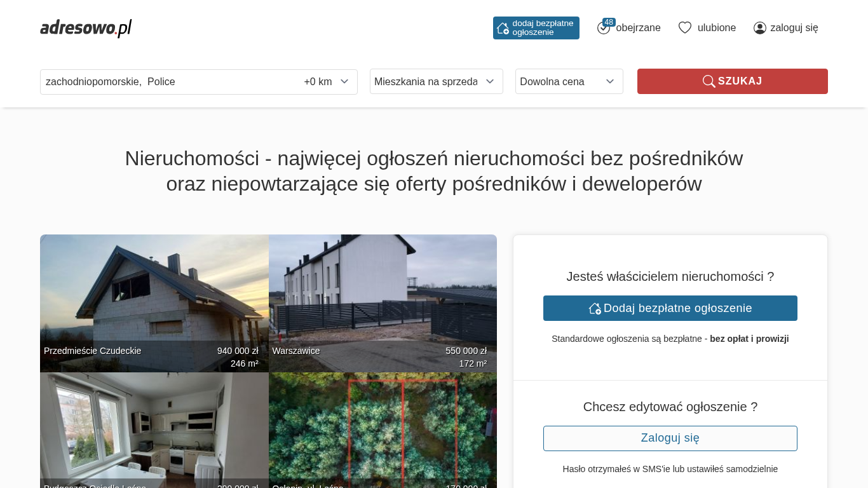Expand Mieszkania na sprzedaż category dropdown
The width and height of the screenshot is (868, 488).
pyautogui.click(x=436, y=81)
